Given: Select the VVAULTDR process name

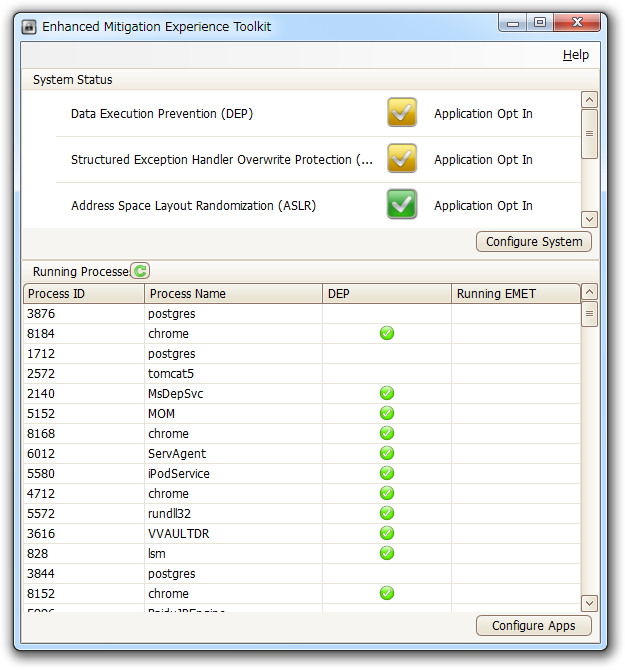Looking at the screenshot, I should click(179, 534).
